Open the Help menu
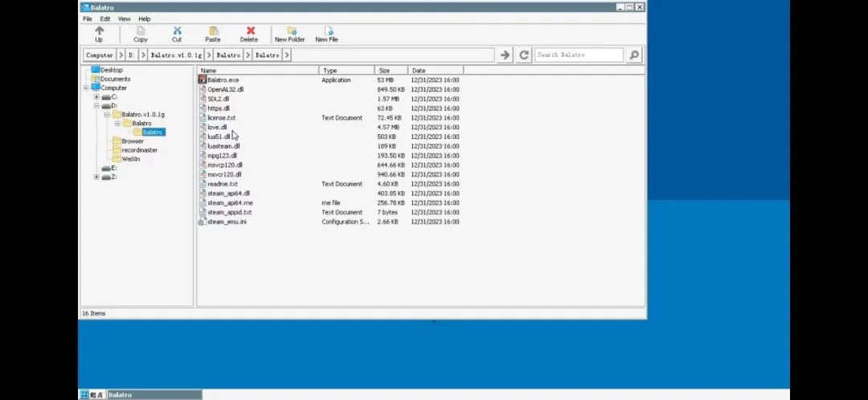Viewport: 868px width, 400px height. [145, 18]
